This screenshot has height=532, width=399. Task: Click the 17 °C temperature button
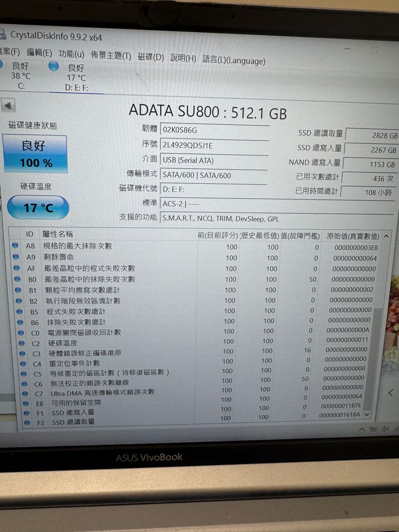click(38, 207)
